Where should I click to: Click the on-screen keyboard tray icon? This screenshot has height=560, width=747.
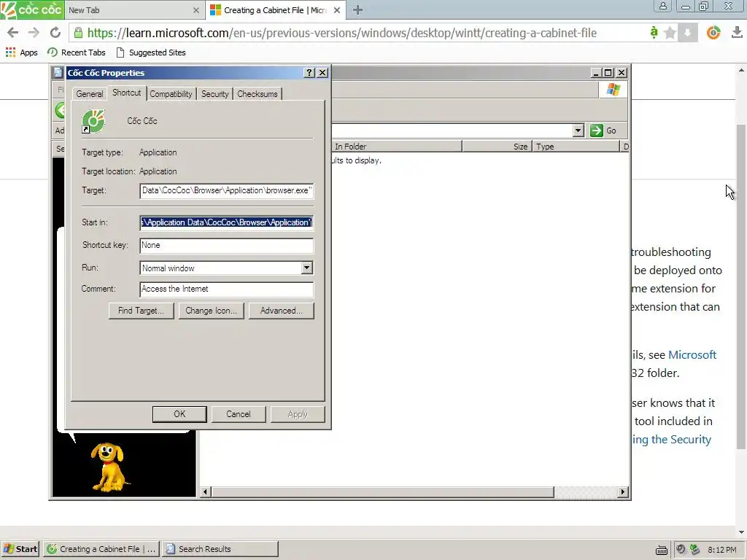point(661,550)
